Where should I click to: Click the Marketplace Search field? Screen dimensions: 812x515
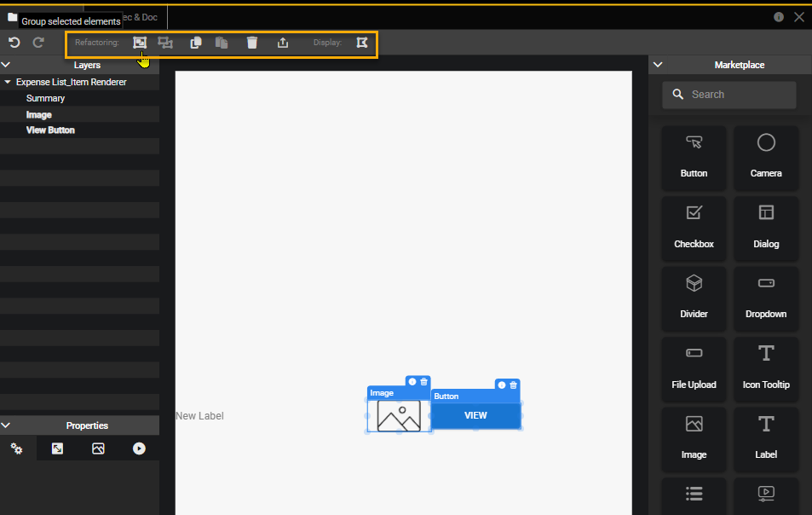729,95
